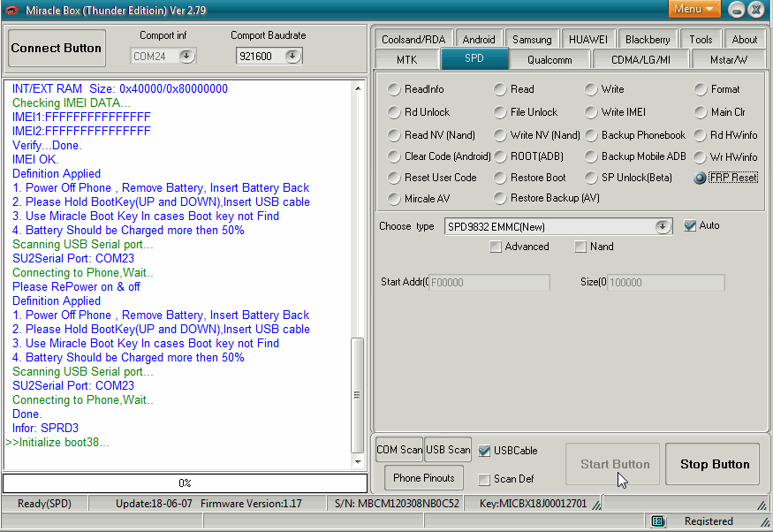Switch to the Qualcomm tab
Screen dimensions: 773x532
coord(549,60)
